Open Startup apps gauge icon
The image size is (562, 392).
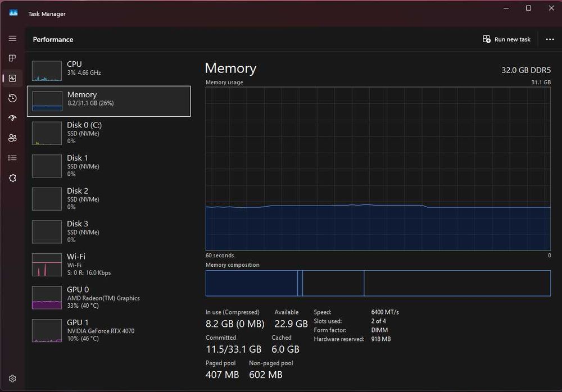12,118
